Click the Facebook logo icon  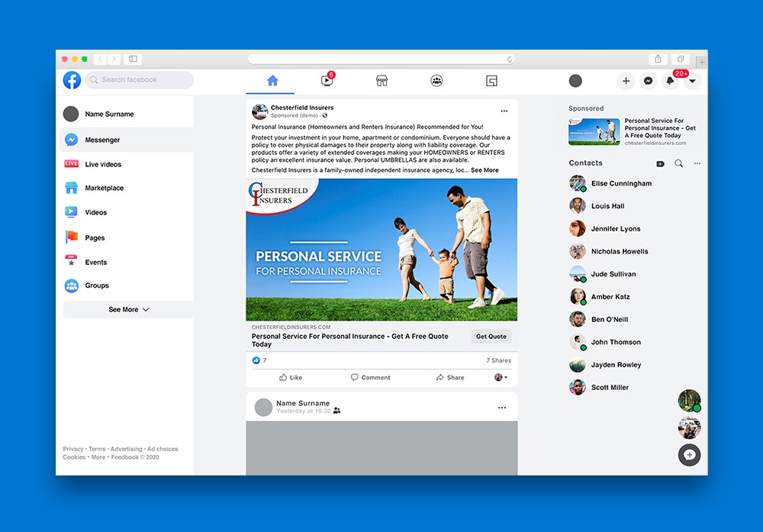tap(72, 80)
